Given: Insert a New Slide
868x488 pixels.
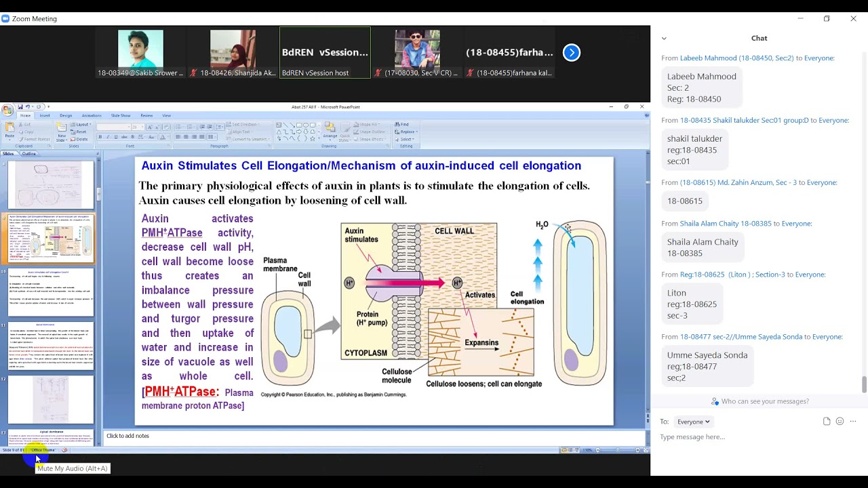Looking at the screenshot, I should [62, 131].
